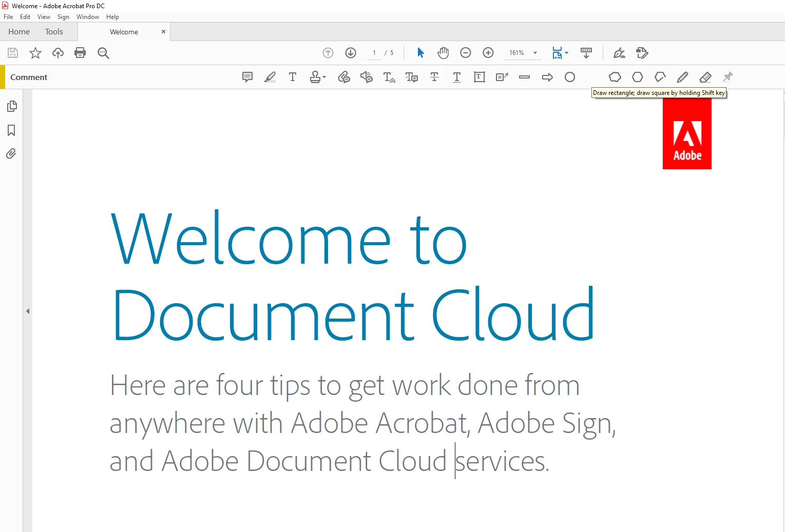The width and height of the screenshot is (785, 532).
Task: Select the Draw connected lines tool
Action: [x=660, y=77]
